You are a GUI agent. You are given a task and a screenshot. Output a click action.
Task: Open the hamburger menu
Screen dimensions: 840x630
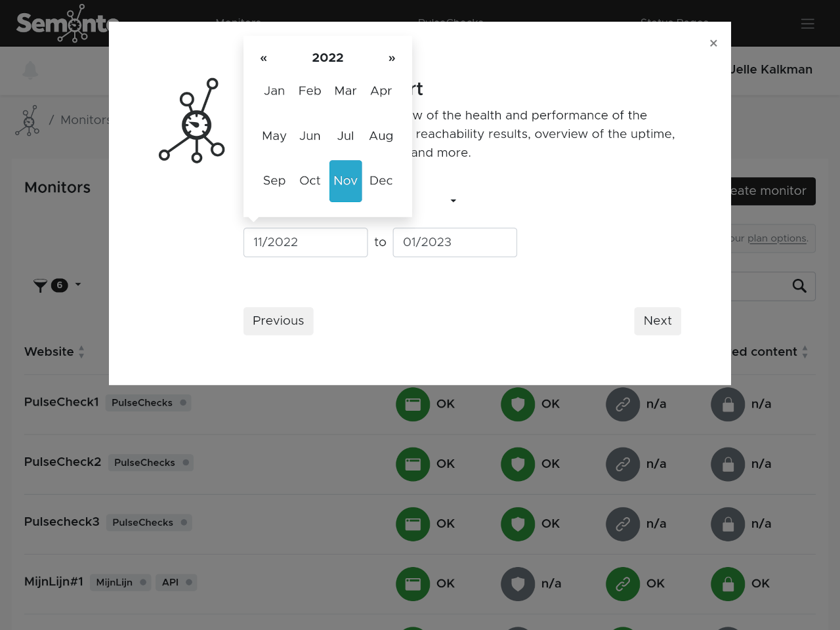tap(808, 24)
